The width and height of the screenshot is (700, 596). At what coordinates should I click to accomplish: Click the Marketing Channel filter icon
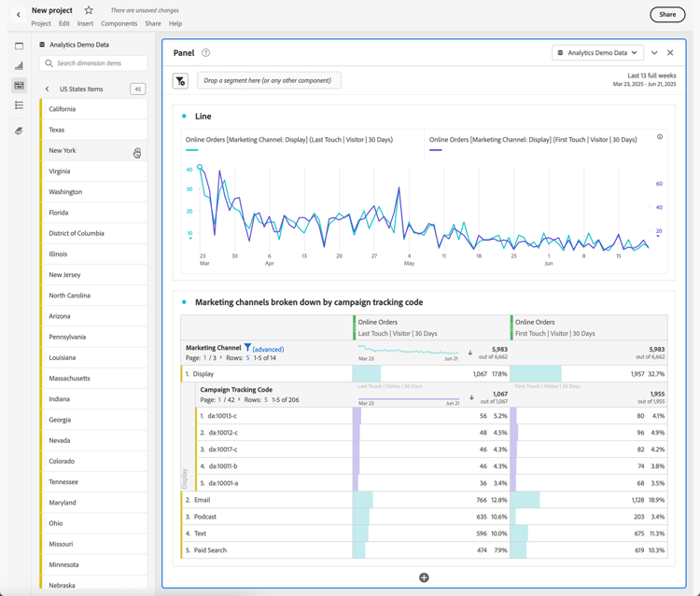[x=247, y=348]
